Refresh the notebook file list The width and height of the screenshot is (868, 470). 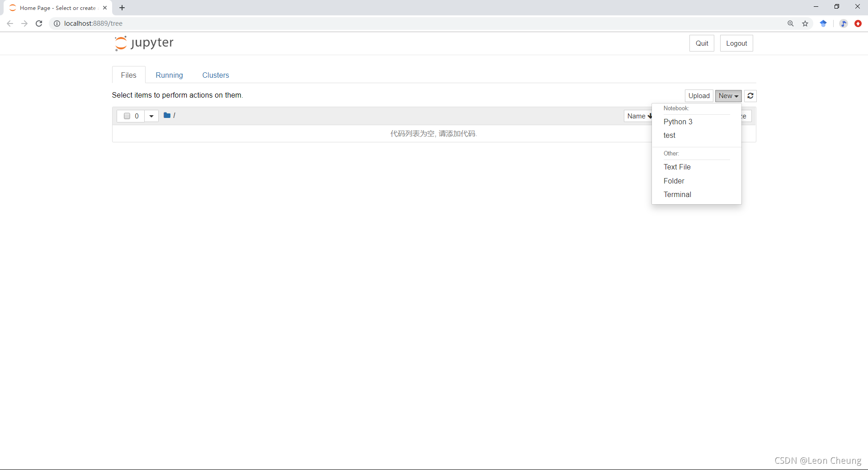(750, 96)
